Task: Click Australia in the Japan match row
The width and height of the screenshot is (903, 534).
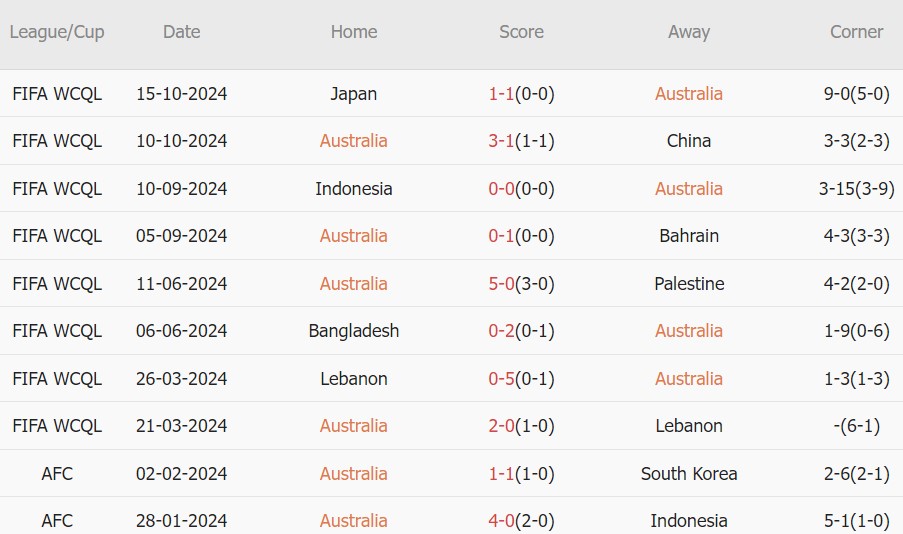Action: coord(689,94)
